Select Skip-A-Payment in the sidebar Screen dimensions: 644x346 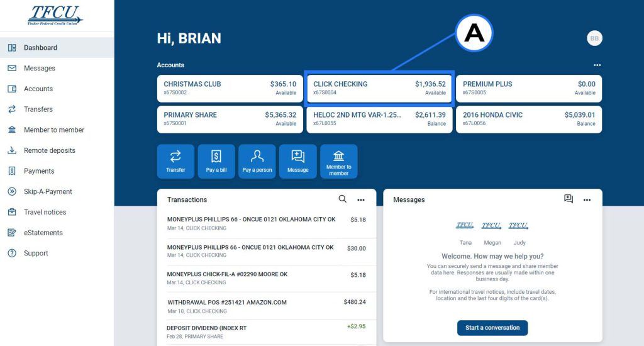coord(48,191)
